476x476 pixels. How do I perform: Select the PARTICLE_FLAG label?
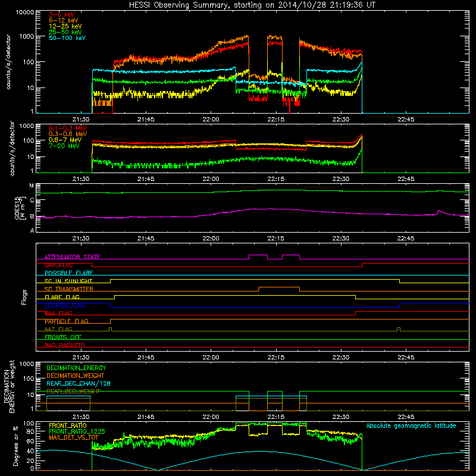67,321
